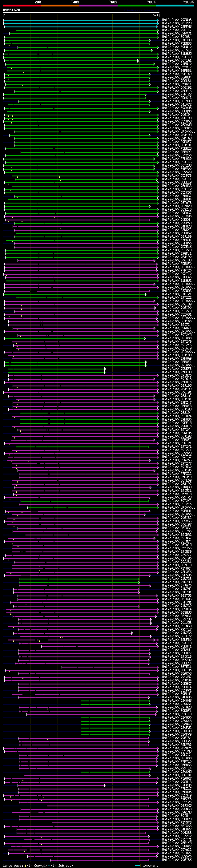197x868 pixels.
Task: Select the UniRef100_Q20GH5 label
Action: click(x=177, y=772)
